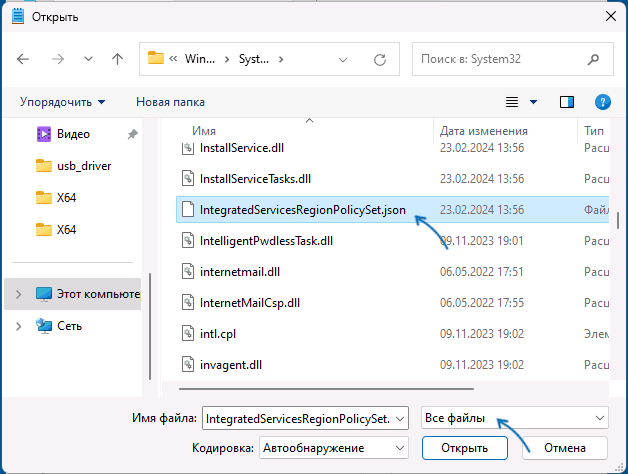Select the usb_driver folder icon
Screen dimensions: 628x474
[43, 166]
